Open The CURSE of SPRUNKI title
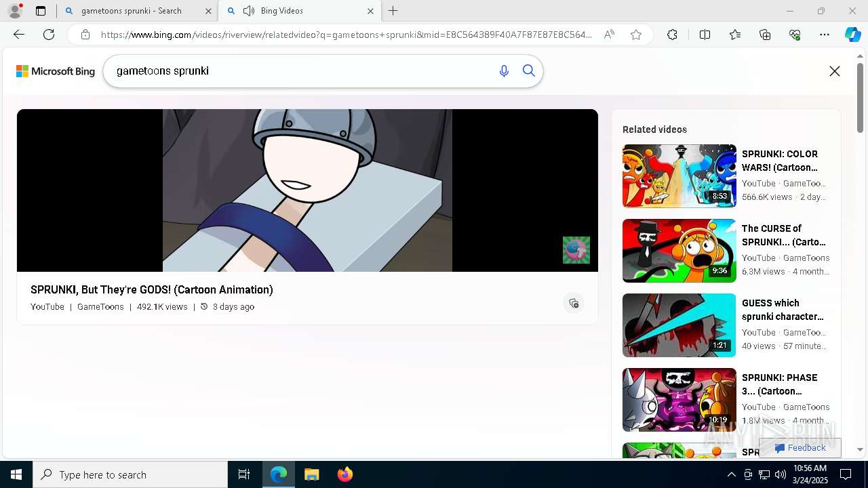This screenshot has height=488, width=868. 784,235
